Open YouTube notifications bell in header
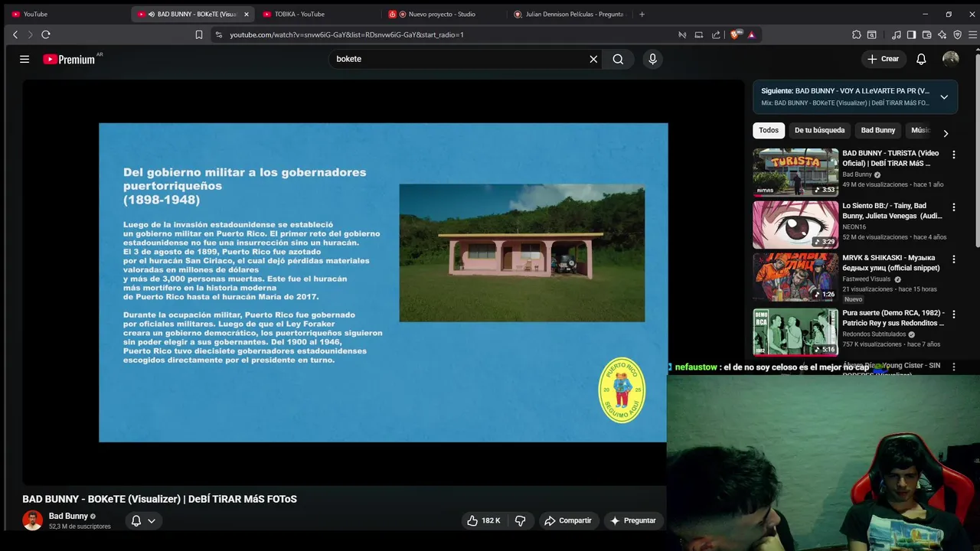This screenshot has width=980, height=551. pyautogui.click(x=921, y=59)
